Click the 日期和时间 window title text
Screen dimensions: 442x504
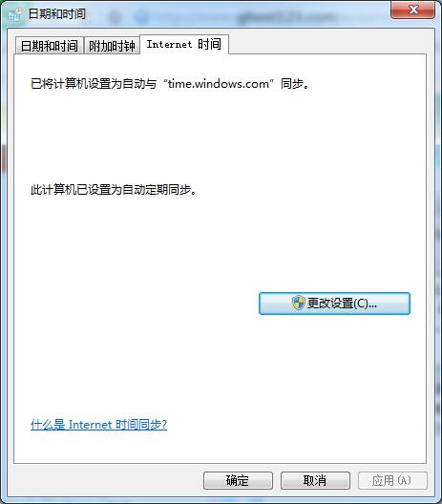click(57, 14)
